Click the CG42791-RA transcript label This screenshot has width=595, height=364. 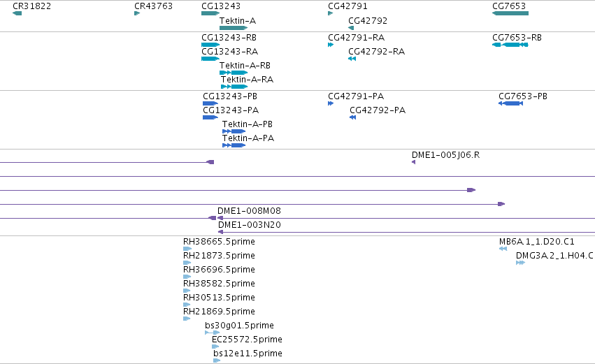click(357, 38)
